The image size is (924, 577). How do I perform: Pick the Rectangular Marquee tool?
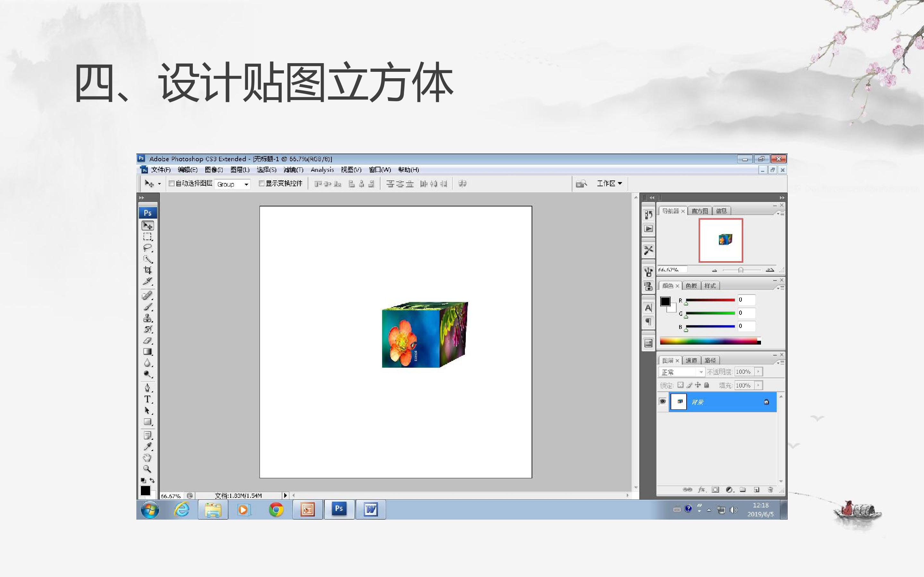pos(148,237)
